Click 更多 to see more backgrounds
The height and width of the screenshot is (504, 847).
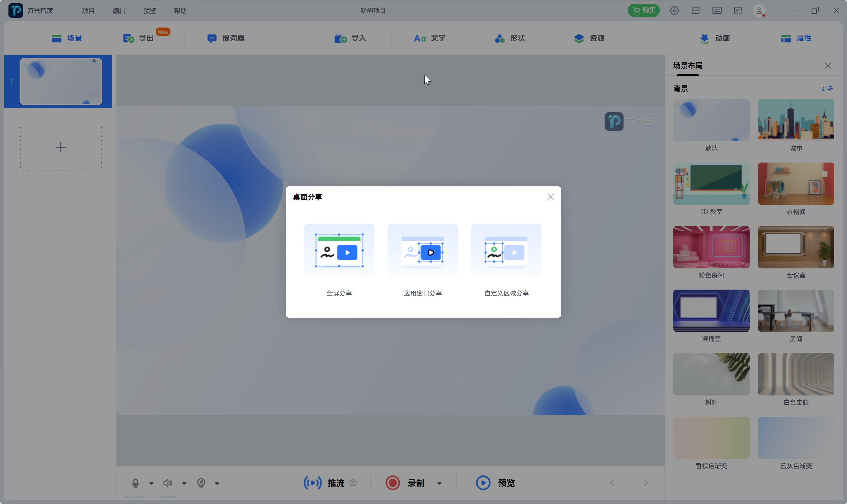[826, 88]
